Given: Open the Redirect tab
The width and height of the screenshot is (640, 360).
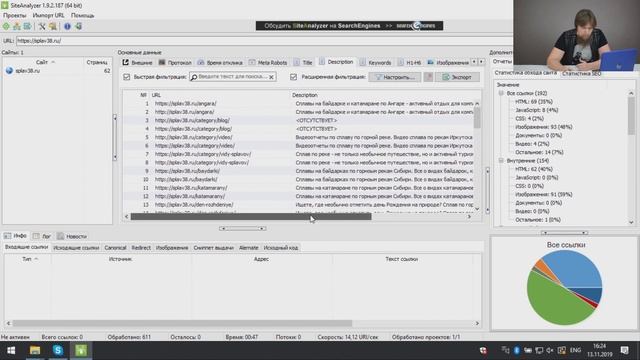Looking at the screenshot, I should [x=141, y=248].
